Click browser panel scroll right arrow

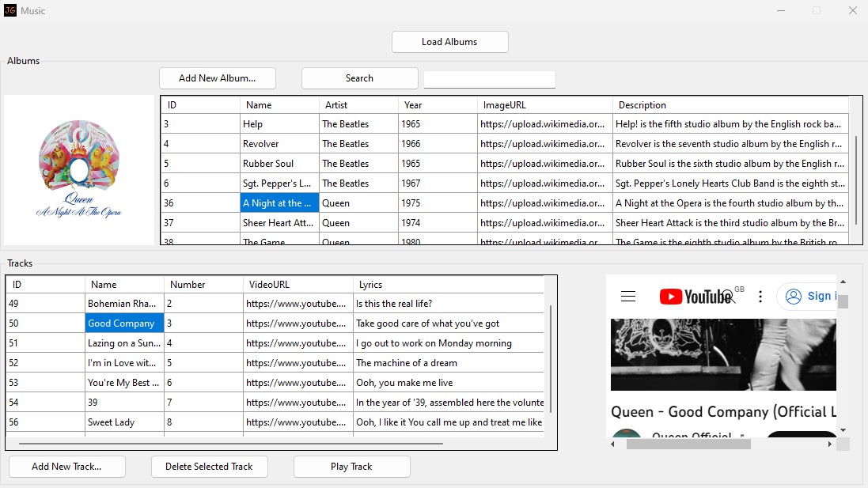pos(829,444)
